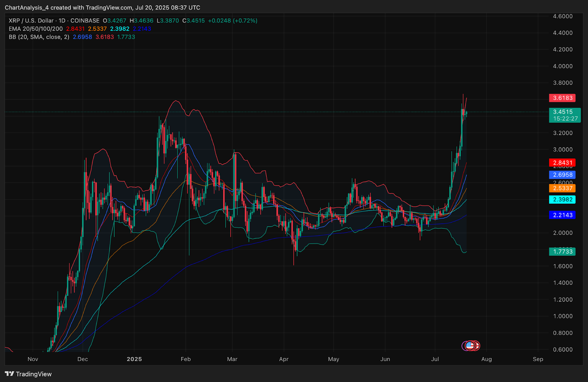Screen dimensions: 588x382
Task: Click the US flag economic event marker
Action: pyautogui.click(x=470, y=346)
